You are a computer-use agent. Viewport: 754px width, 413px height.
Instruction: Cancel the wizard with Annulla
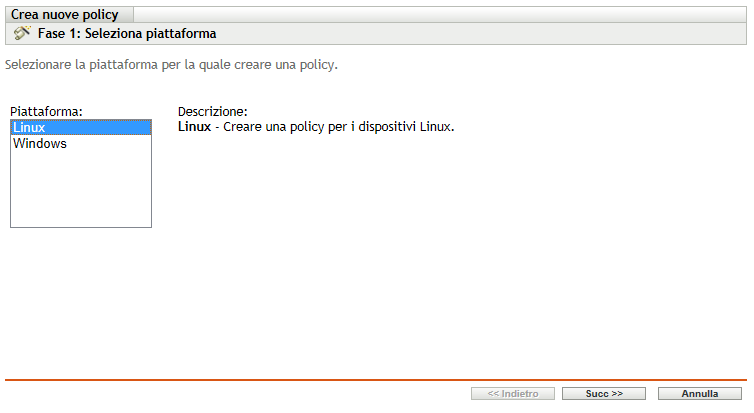(x=700, y=394)
